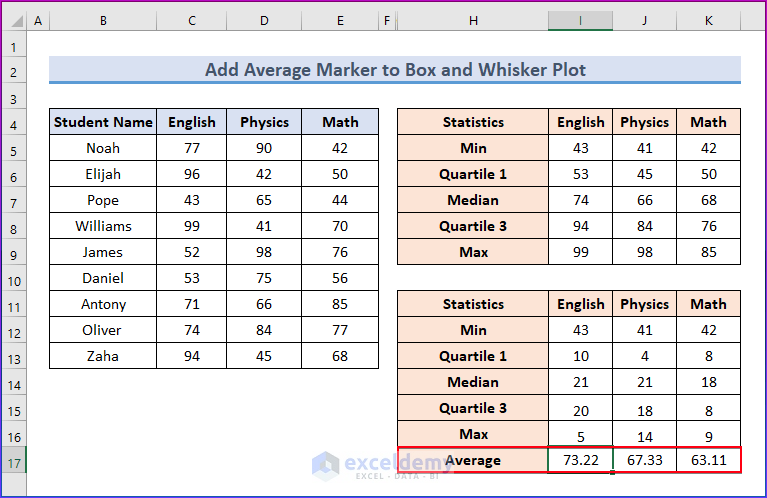Select column F header
The width and height of the screenshot is (767, 498).
386,21
